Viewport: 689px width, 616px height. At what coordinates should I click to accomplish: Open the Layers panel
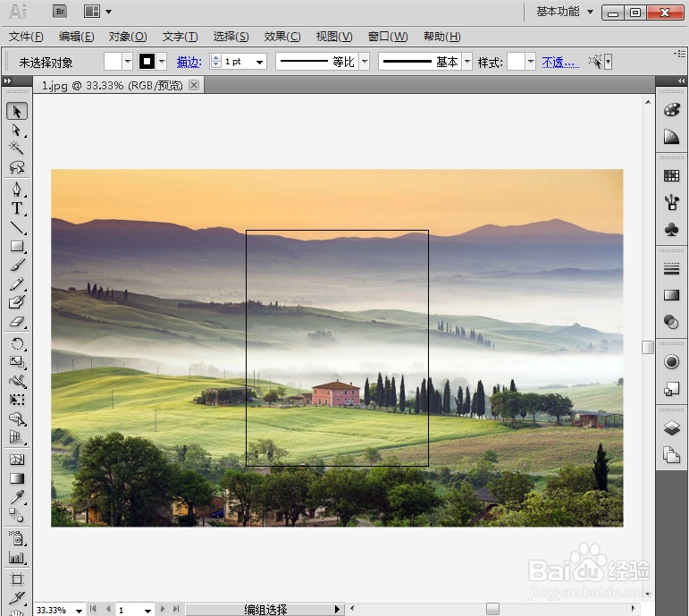click(671, 428)
